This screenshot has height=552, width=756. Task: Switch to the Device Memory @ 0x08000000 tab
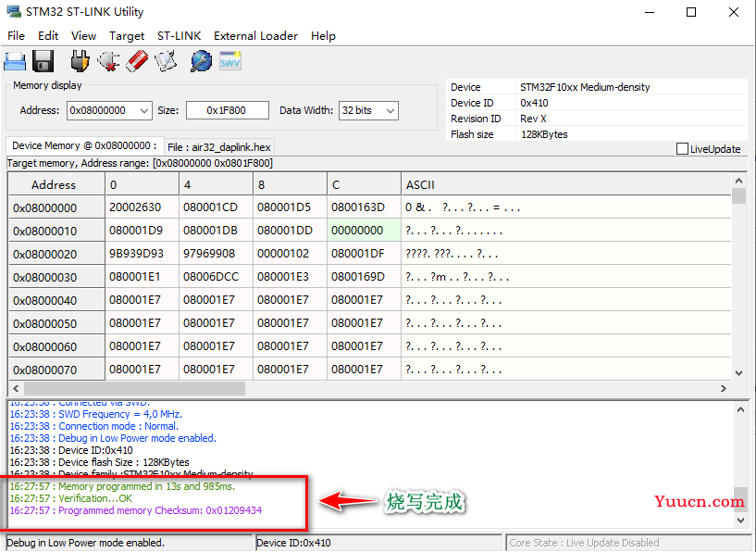click(84, 145)
